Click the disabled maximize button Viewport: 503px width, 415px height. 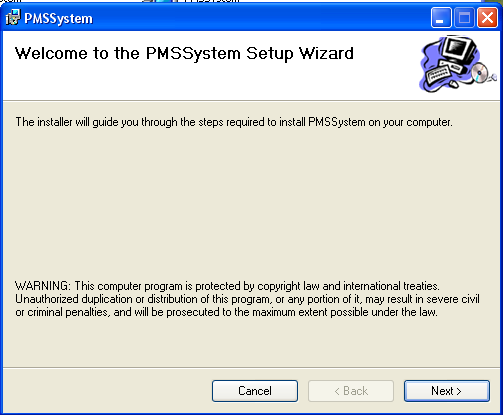464,17
